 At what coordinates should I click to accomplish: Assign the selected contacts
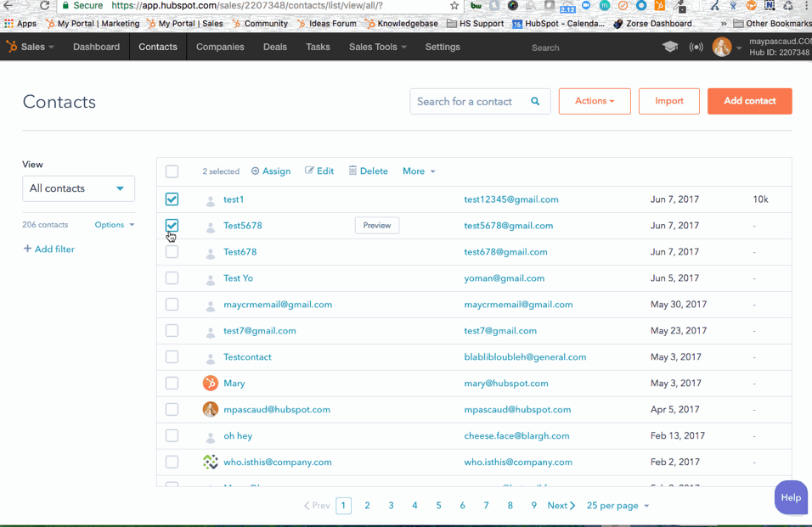(x=271, y=171)
